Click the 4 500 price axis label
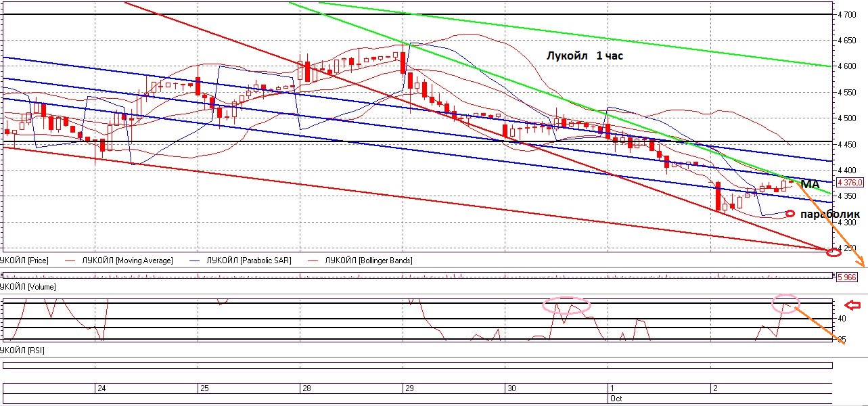This screenshot has height=406, width=868. (848, 118)
